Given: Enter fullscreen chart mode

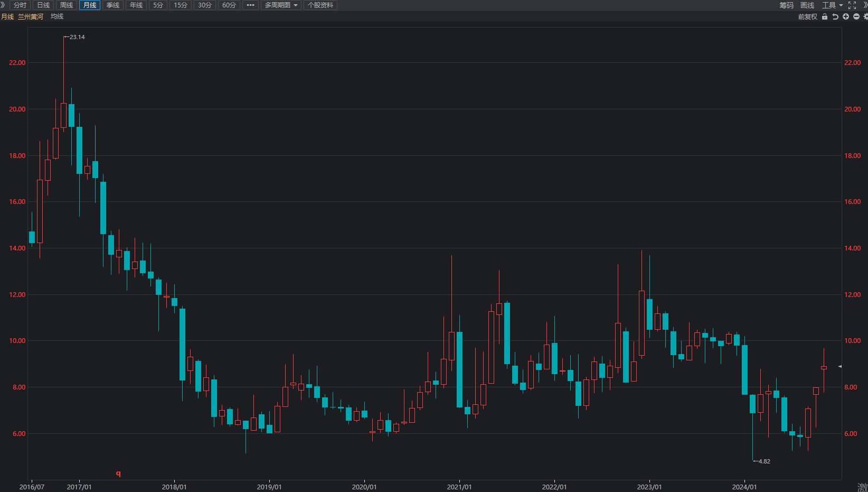Looking at the screenshot, I should (x=852, y=5).
